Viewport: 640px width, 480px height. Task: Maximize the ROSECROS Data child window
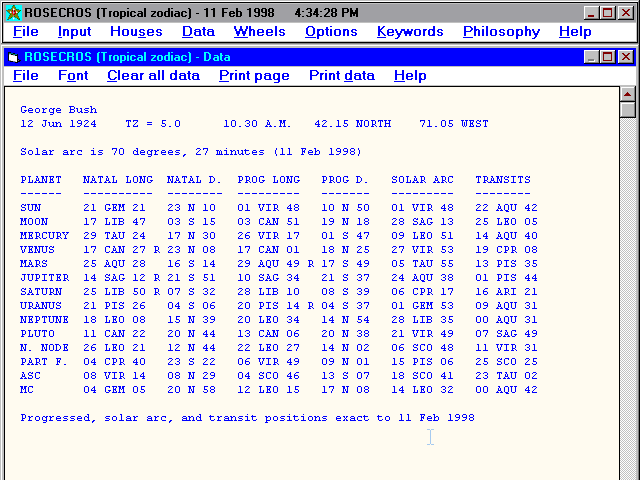608,57
